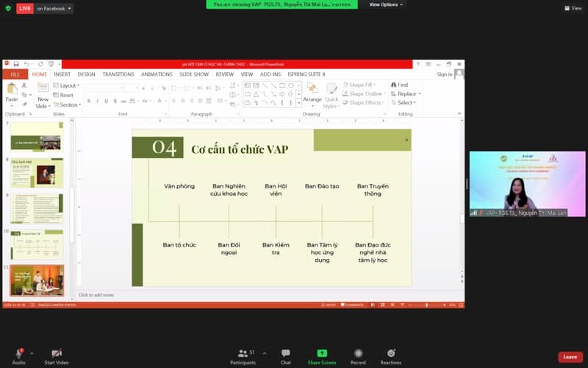The image size is (588, 368).
Task: Unmute the Audio microphone icon
Action: [x=18, y=353]
